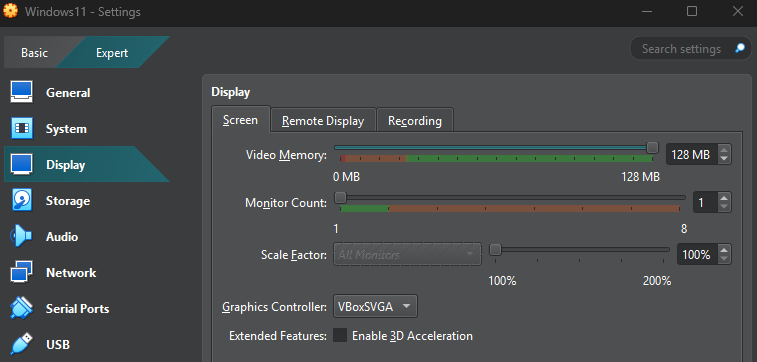Increase Monitor Count with up arrow
This screenshot has width=757, height=362.
pos(724,198)
